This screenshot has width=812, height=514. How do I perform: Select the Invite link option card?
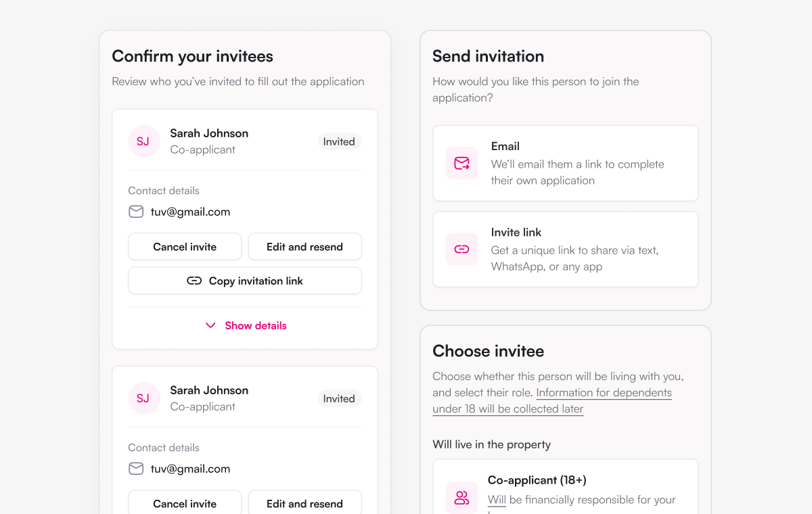point(566,249)
